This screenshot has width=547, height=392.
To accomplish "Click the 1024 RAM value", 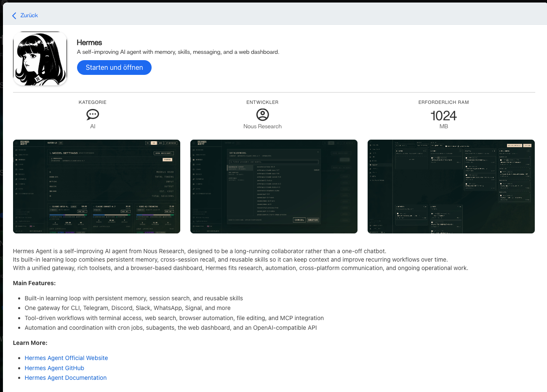I will (443, 116).
